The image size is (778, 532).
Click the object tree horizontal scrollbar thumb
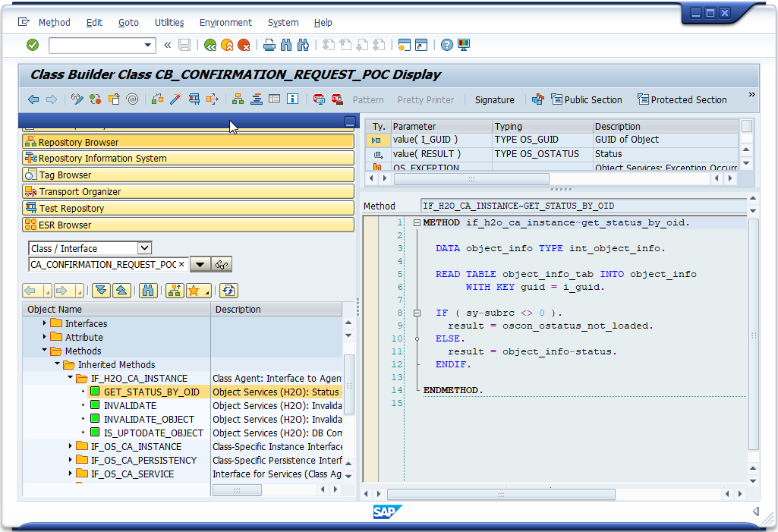(x=237, y=490)
